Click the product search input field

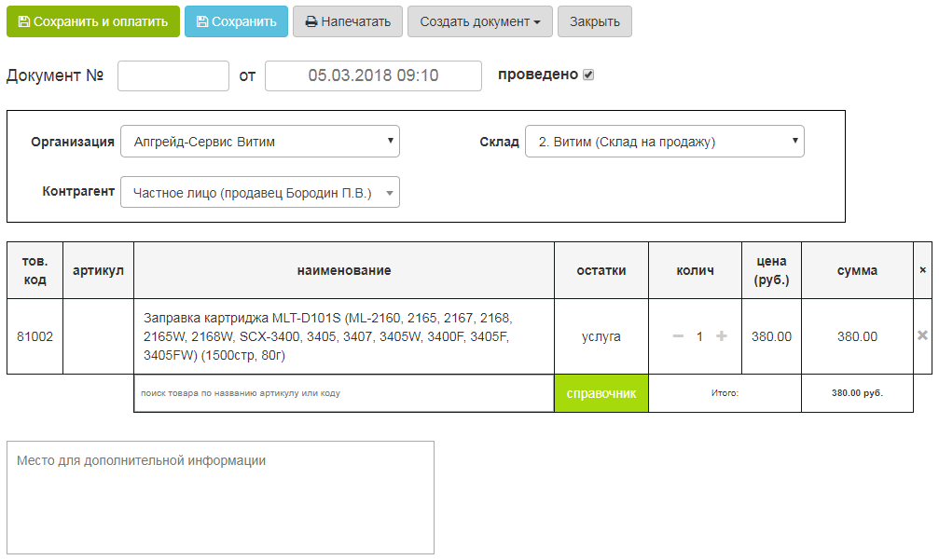click(343, 393)
